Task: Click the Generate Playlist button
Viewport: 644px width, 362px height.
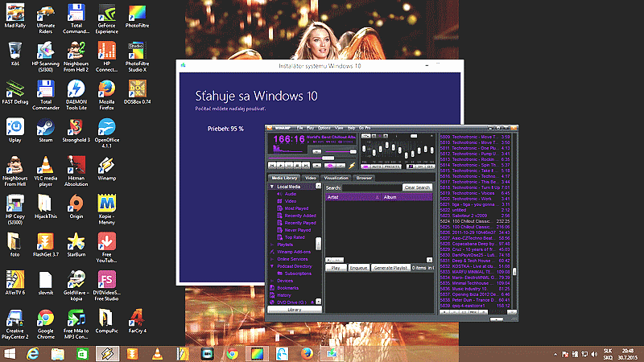Action: click(390, 268)
